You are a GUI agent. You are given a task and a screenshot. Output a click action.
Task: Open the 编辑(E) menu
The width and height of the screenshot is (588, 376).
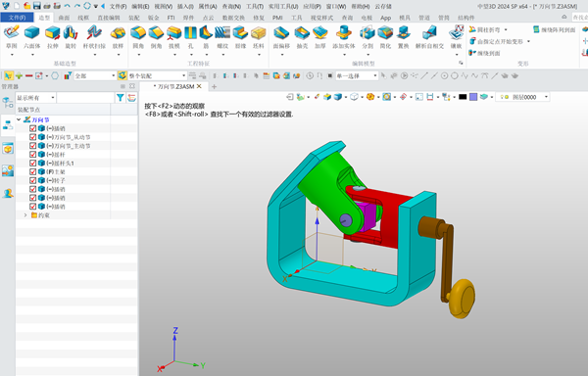[140, 7]
